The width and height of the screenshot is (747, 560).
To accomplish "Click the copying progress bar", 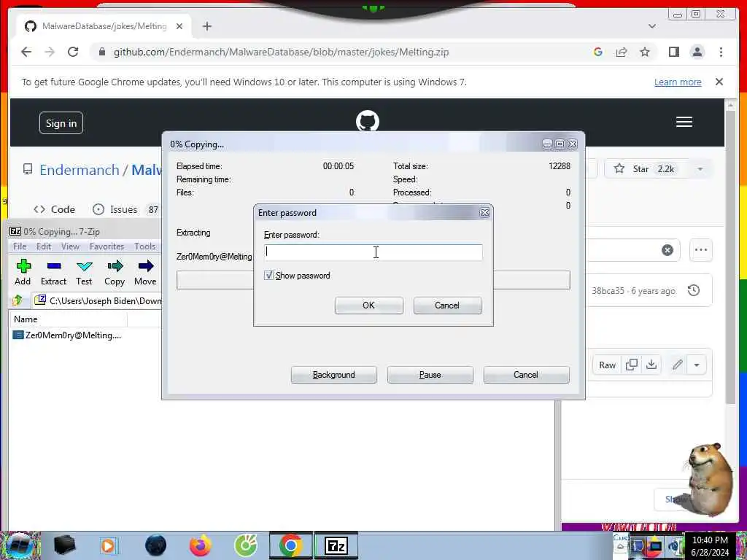I will [x=373, y=280].
